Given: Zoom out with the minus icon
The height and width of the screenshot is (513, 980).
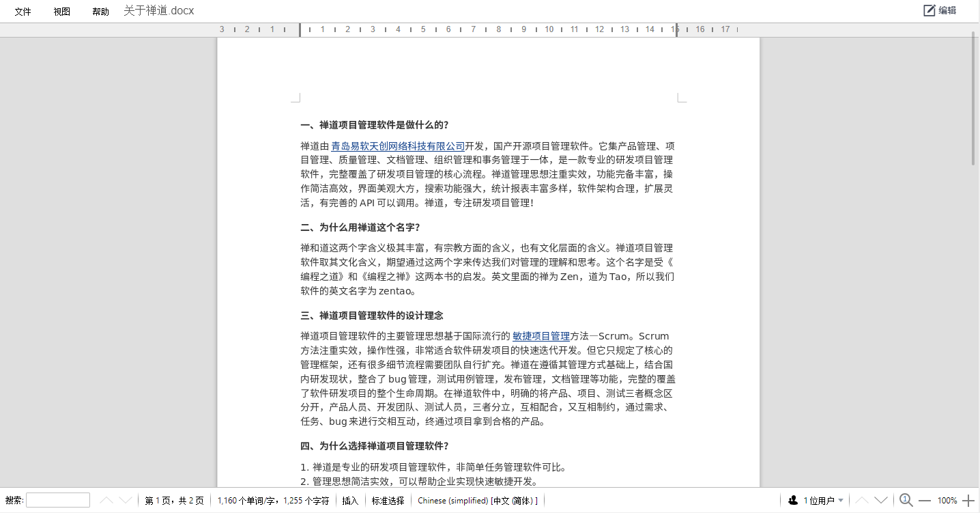Looking at the screenshot, I should tap(925, 501).
